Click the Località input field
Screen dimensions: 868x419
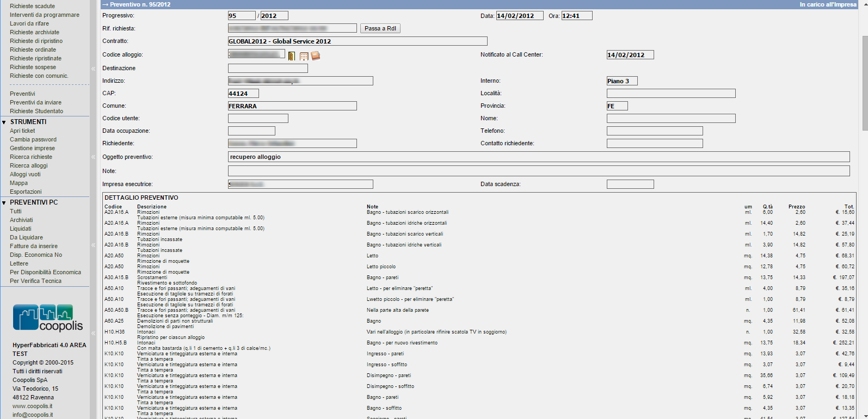click(671, 94)
